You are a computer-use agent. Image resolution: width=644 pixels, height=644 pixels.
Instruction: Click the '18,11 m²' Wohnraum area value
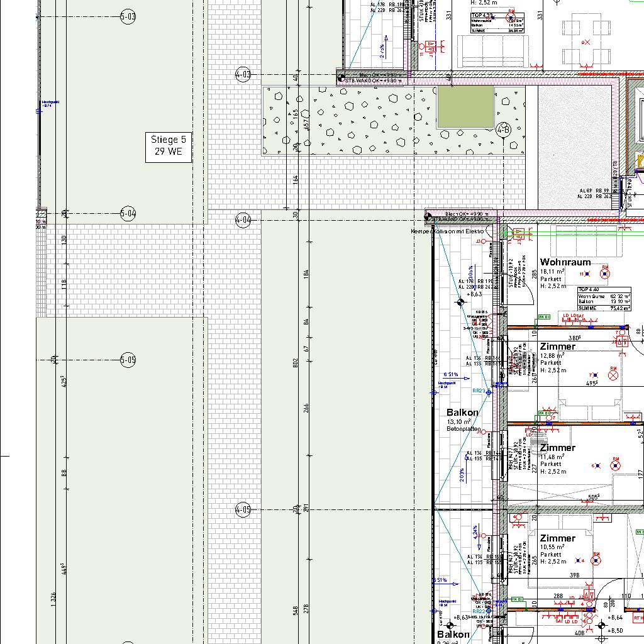tap(552, 272)
